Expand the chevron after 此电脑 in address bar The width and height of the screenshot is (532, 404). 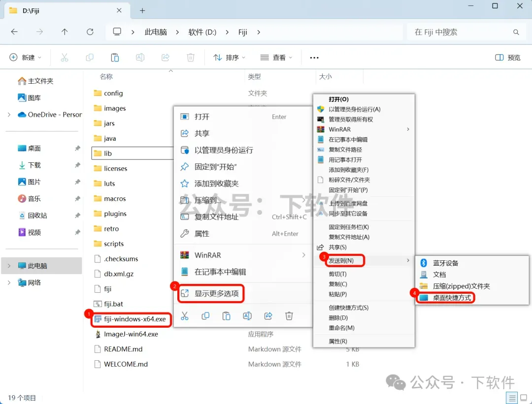tap(177, 32)
